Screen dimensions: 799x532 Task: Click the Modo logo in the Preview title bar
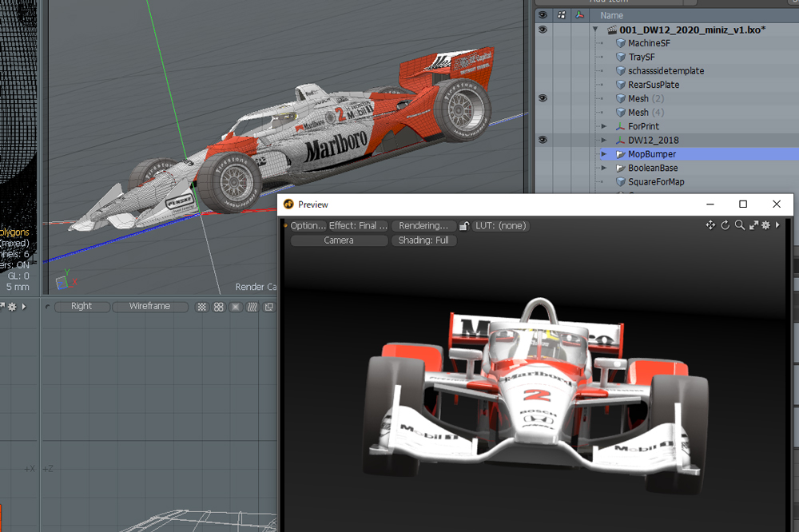pos(289,204)
